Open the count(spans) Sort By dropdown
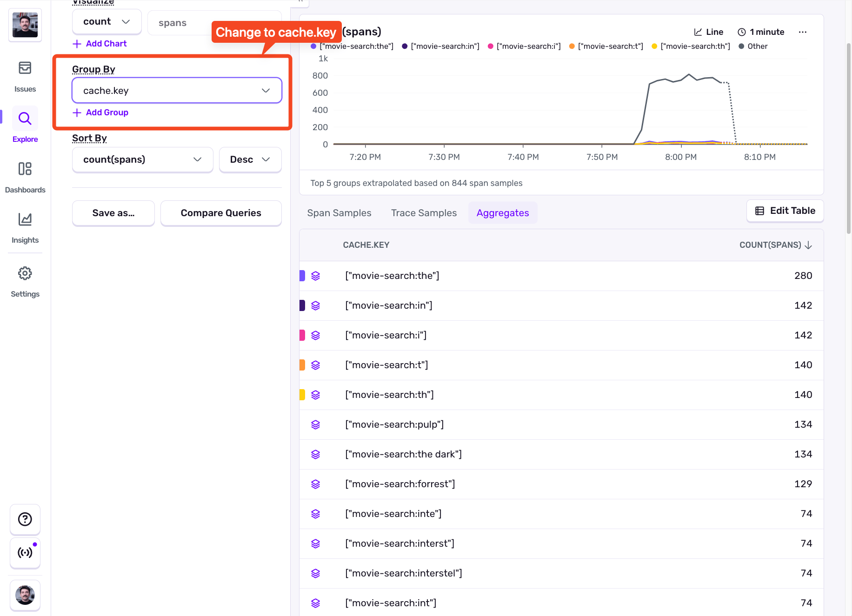 tap(142, 159)
